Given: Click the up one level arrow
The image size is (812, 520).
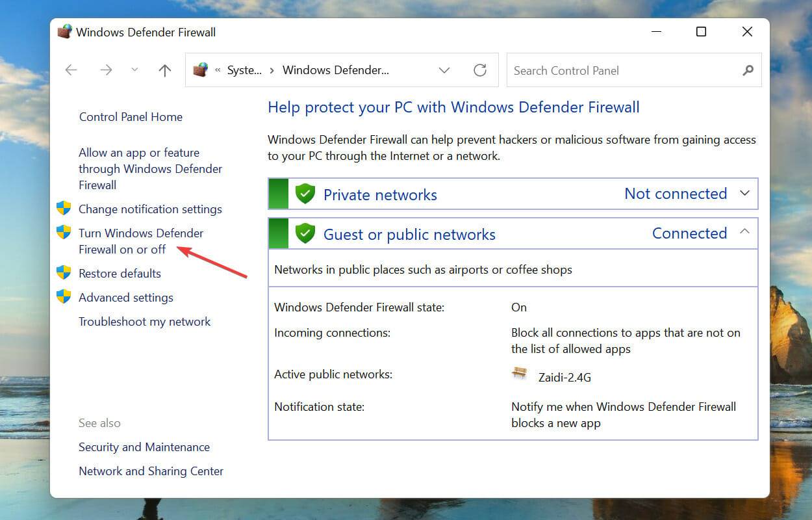Looking at the screenshot, I should tap(164, 70).
